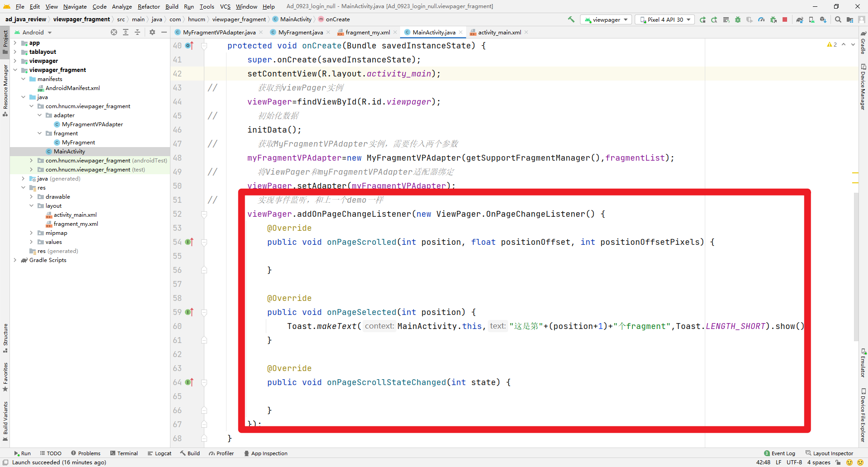Open the VCS menu

(225, 6)
